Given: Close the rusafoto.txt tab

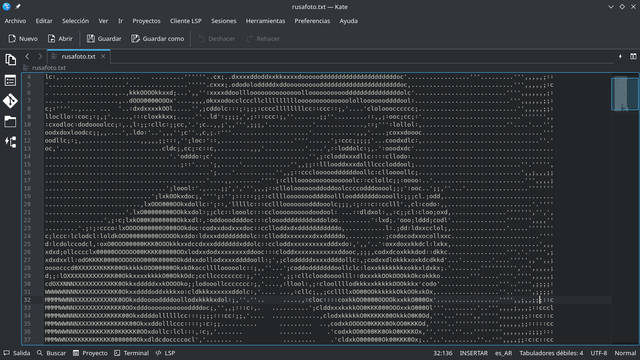Looking at the screenshot, I should (x=103, y=56).
